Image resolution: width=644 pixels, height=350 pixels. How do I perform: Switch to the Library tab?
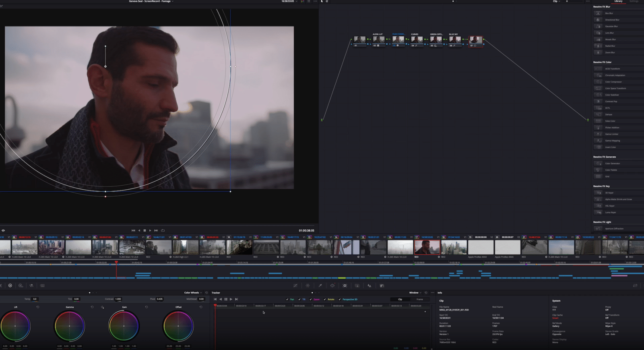coord(618,1)
